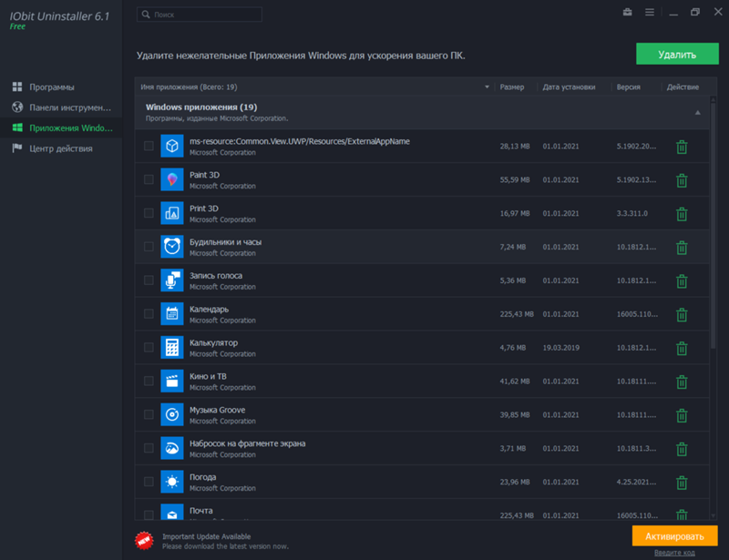Image resolution: width=729 pixels, height=560 pixels.
Task: Click the 3.3.311.0 version value
Action: coord(631,213)
